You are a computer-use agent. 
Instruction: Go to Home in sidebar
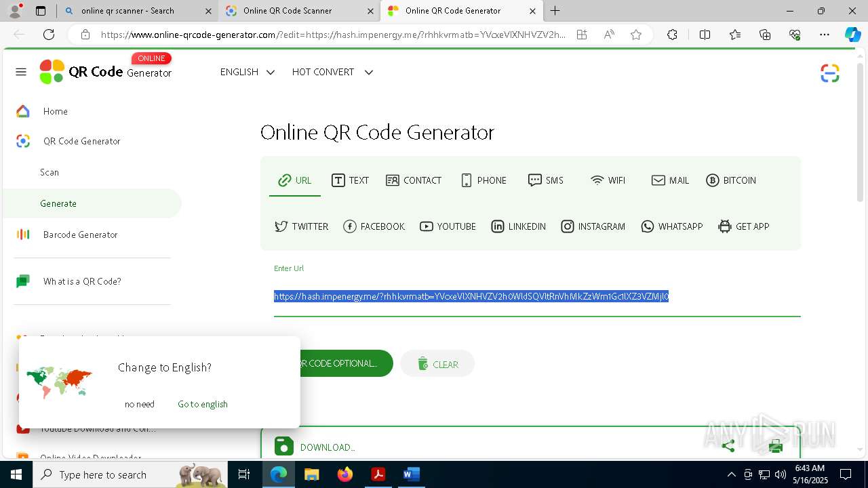[x=55, y=111]
